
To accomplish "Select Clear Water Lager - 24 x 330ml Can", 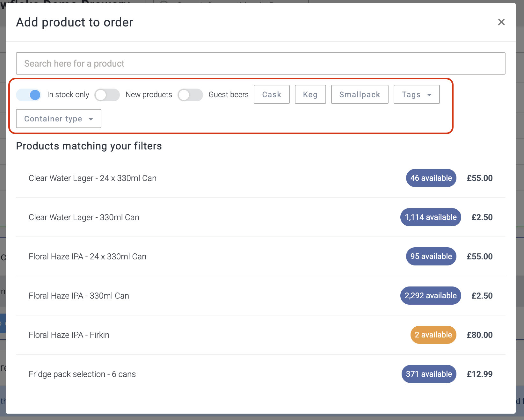I will [x=260, y=178].
